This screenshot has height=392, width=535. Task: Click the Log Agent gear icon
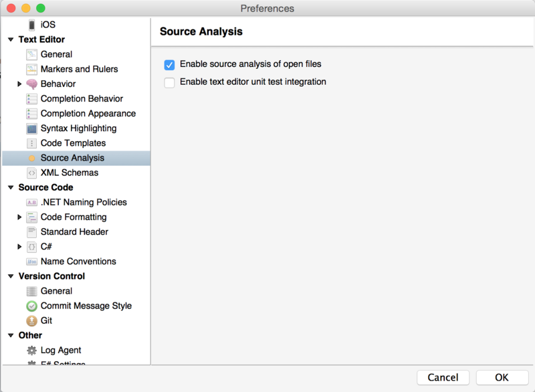[x=31, y=351]
